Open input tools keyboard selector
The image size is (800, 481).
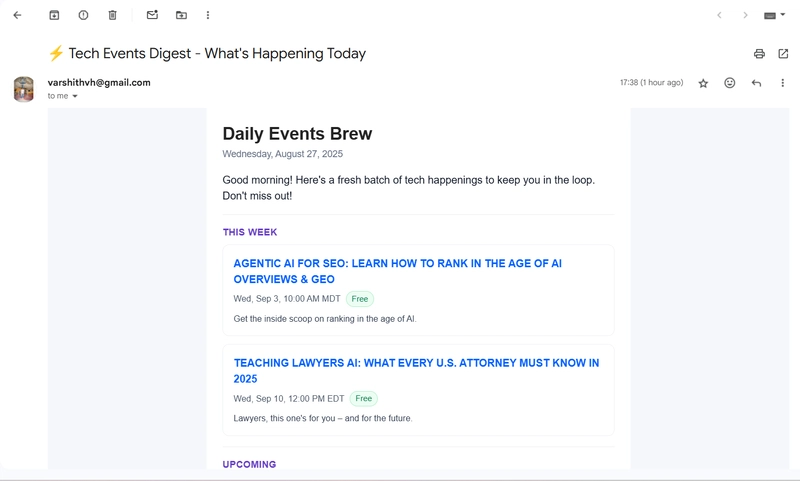pos(774,16)
